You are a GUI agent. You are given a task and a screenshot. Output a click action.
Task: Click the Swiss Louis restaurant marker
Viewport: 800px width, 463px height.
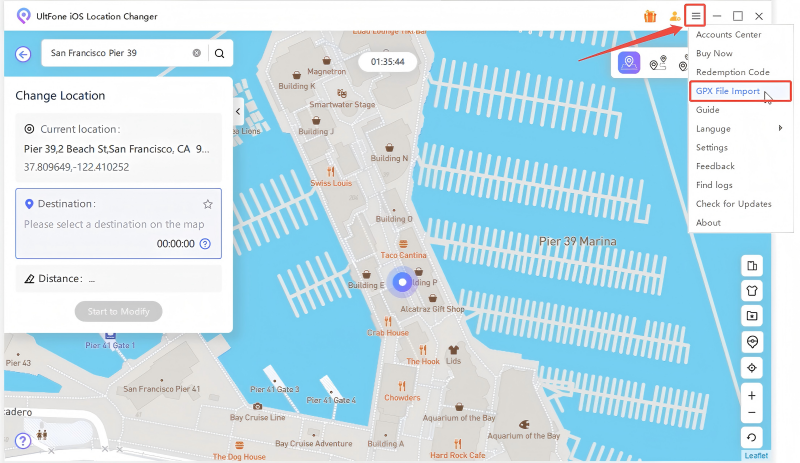pos(331,172)
